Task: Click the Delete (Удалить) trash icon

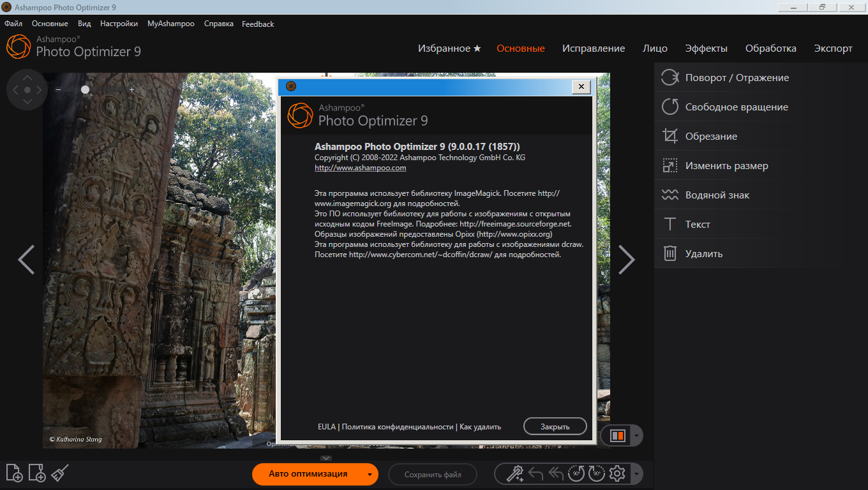Action: (670, 254)
